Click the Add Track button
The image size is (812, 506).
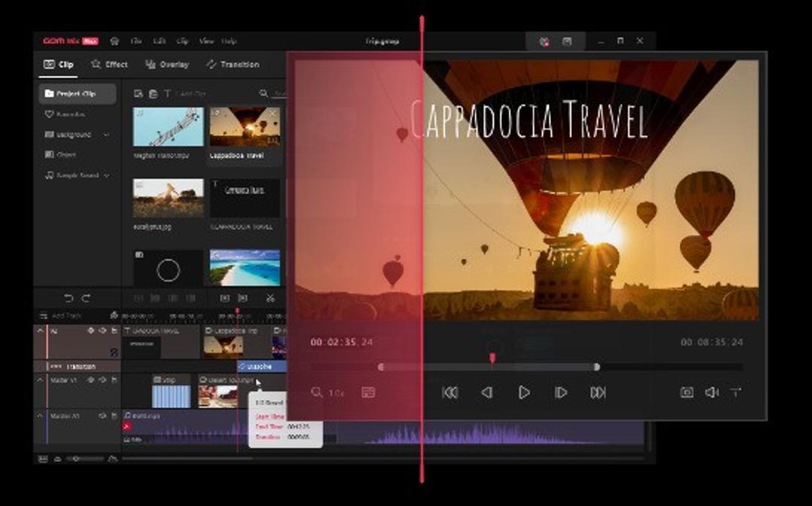pos(60,316)
